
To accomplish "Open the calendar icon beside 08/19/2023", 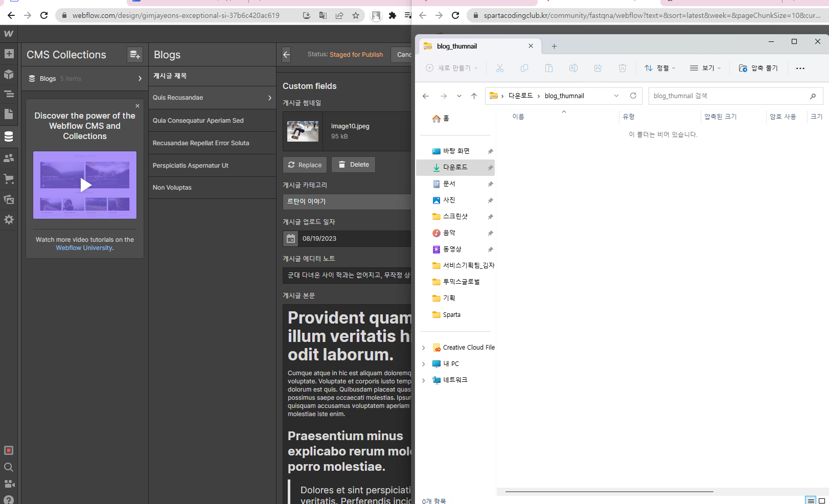I will tap(291, 239).
